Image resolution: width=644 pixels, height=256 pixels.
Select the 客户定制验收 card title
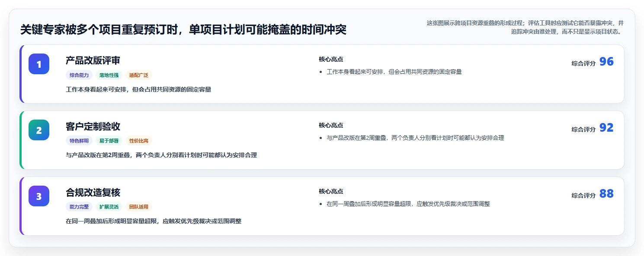click(93, 126)
